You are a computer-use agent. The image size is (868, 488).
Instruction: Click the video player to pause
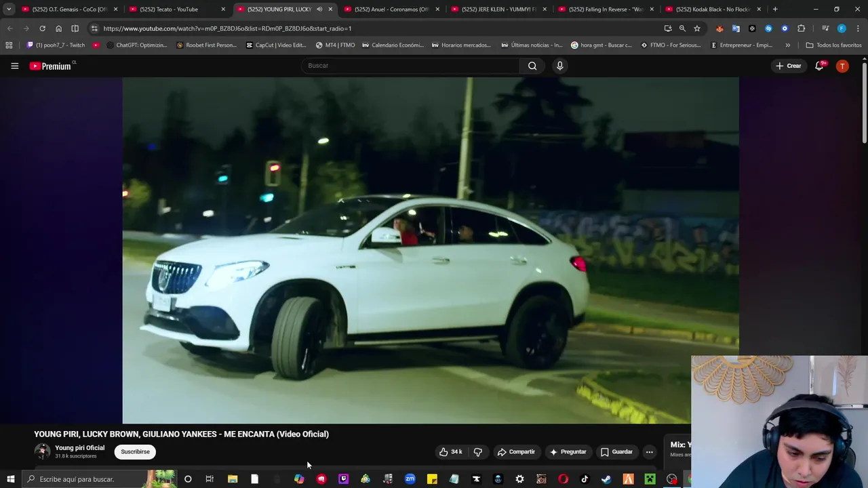431,250
